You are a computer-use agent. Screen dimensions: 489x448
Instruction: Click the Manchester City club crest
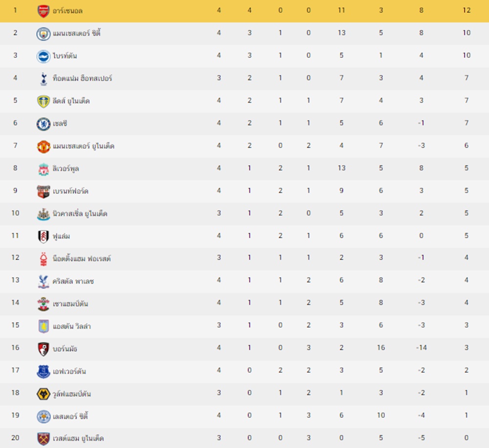[44, 33]
